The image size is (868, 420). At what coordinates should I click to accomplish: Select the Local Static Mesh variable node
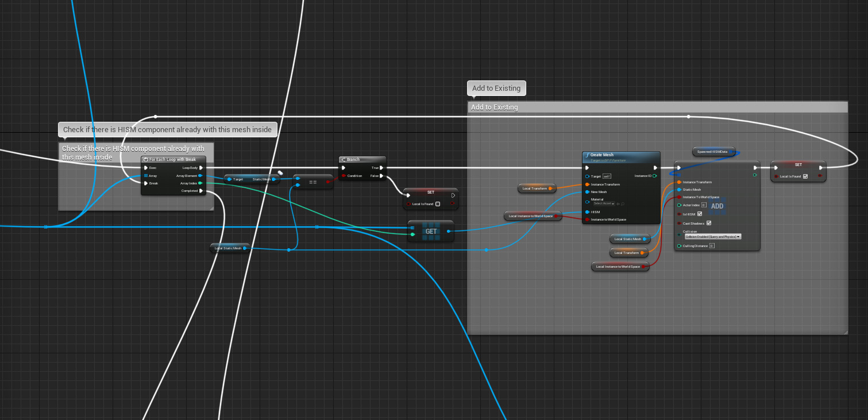pyautogui.click(x=628, y=239)
